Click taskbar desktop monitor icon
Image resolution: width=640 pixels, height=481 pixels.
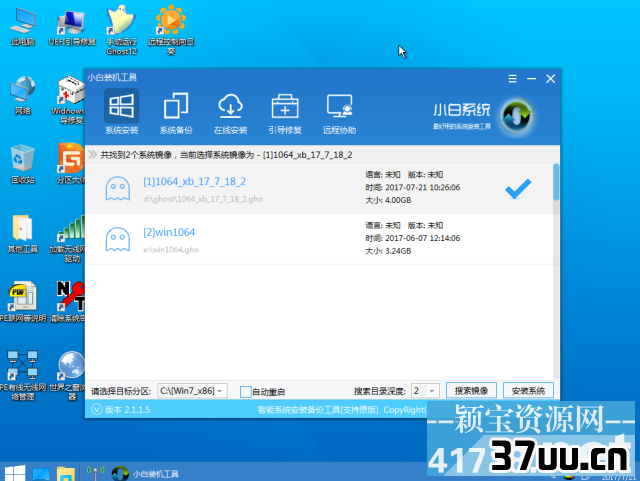click(x=41, y=474)
